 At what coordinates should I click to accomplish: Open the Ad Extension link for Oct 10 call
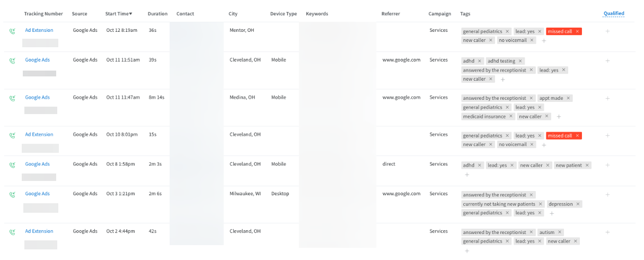click(x=39, y=135)
